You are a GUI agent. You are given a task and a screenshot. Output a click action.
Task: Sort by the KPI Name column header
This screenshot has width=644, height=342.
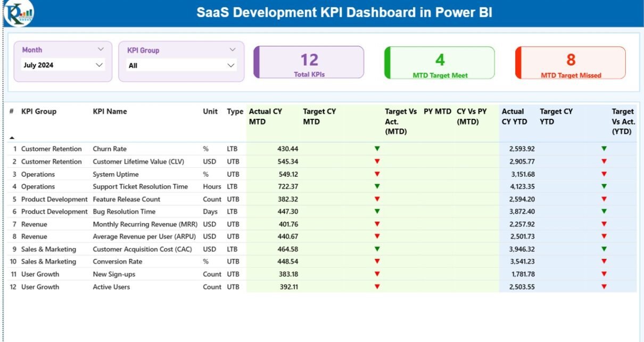point(110,111)
